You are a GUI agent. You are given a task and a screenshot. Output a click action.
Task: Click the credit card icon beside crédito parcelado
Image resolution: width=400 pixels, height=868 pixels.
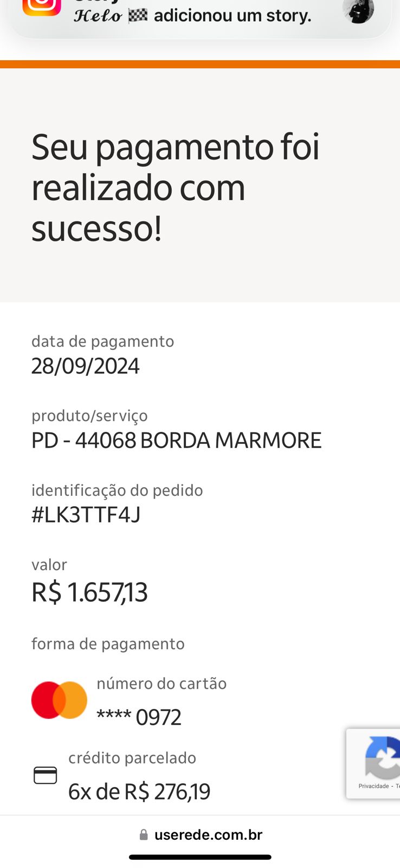click(x=46, y=775)
